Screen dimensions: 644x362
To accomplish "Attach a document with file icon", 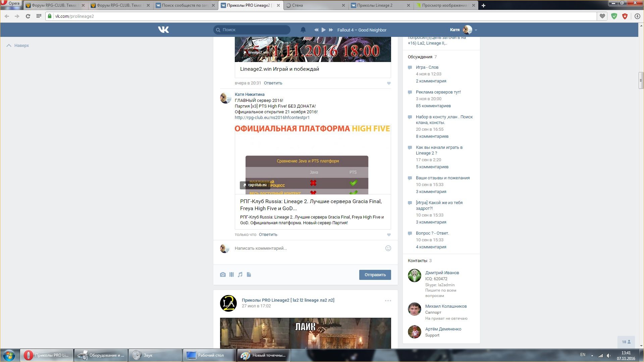I will point(249,275).
